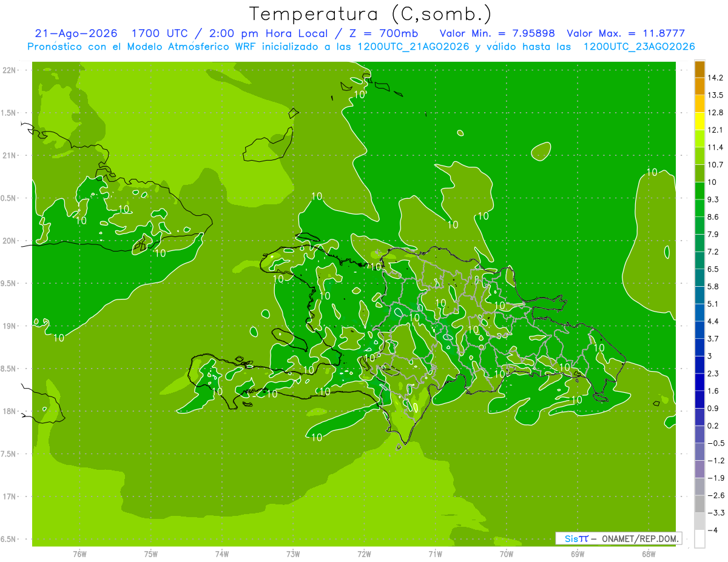Click the '20N' latitude label
Viewport: 728px width, 562px height.
(9, 241)
